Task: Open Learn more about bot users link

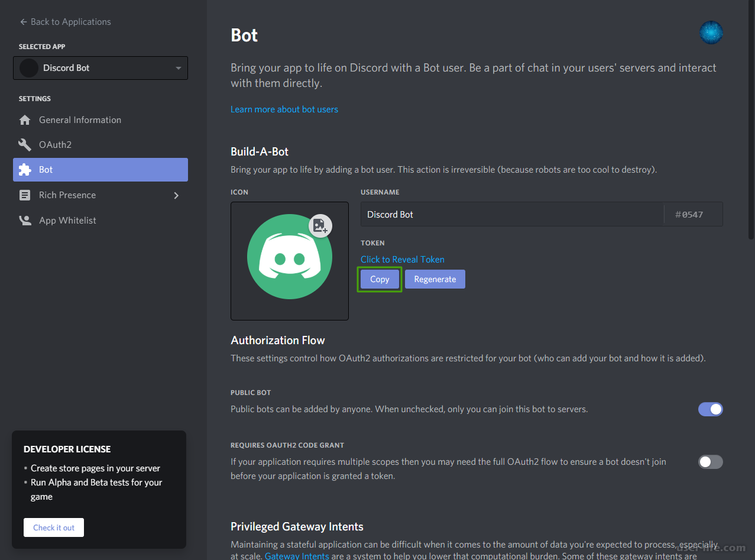Action: click(x=284, y=109)
